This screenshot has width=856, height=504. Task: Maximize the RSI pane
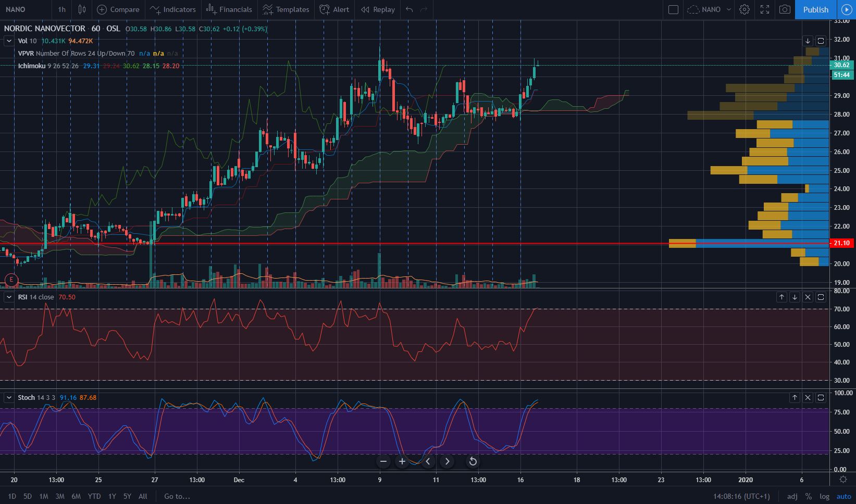821,297
